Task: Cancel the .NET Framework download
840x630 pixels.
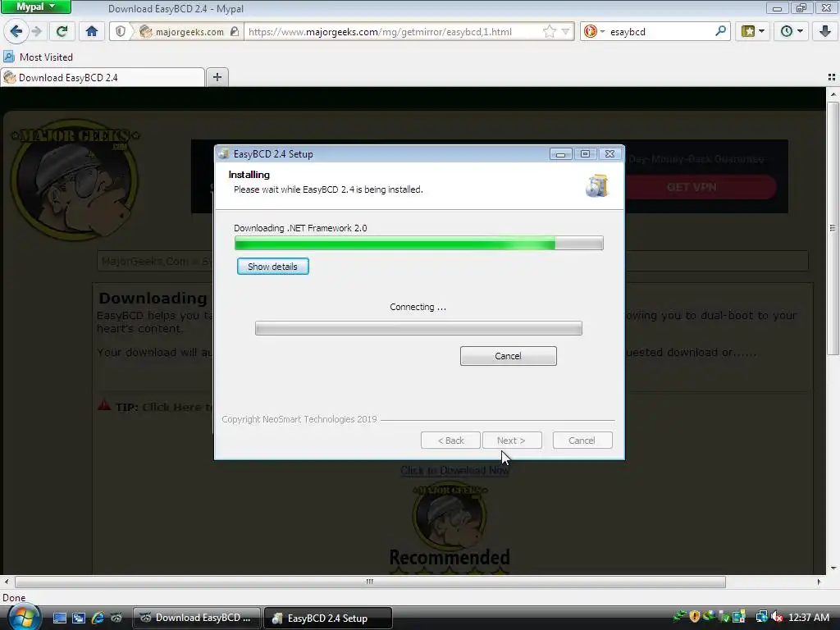Action: pyautogui.click(x=508, y=356)
